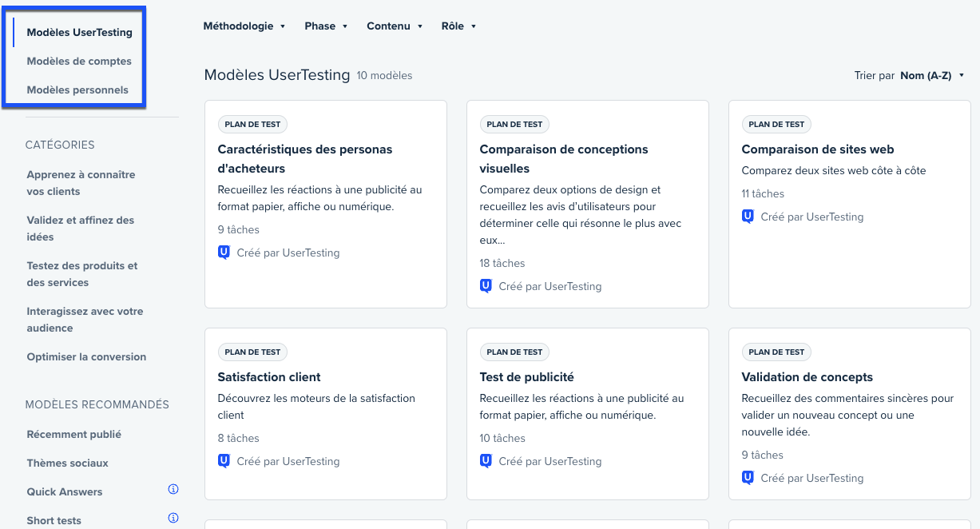Click the MODÈLES RECOMMANDÉS section heading
Viewport: 980px width, 529px height.
pos(97,404)
